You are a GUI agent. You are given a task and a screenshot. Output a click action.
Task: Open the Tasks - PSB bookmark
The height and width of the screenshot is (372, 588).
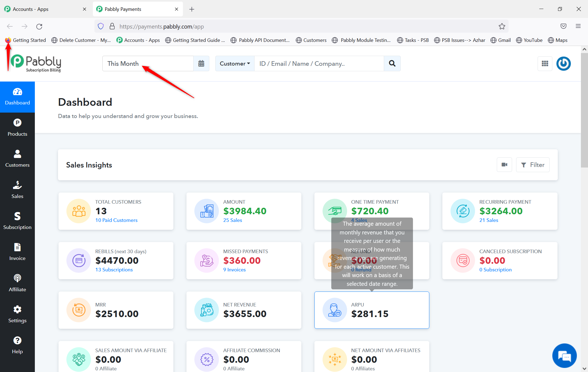point(413,40)
